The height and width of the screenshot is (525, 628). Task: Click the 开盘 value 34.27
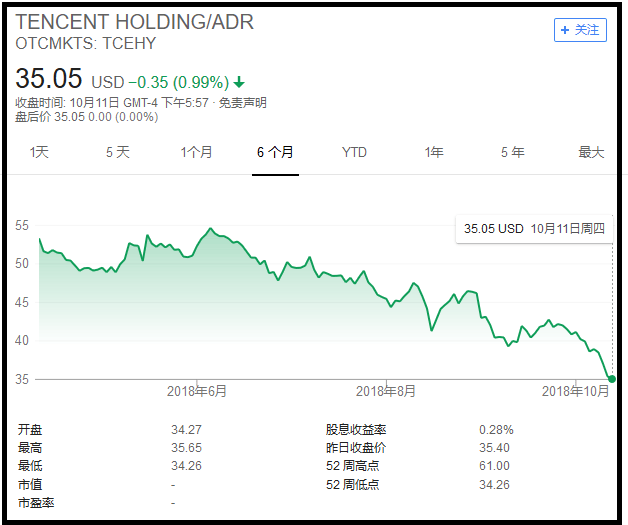(x=186, y=429)
